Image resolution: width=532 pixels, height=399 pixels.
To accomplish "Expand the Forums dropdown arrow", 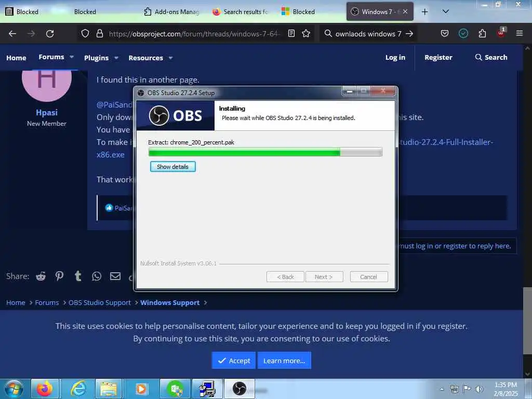I will click(72, 57).
